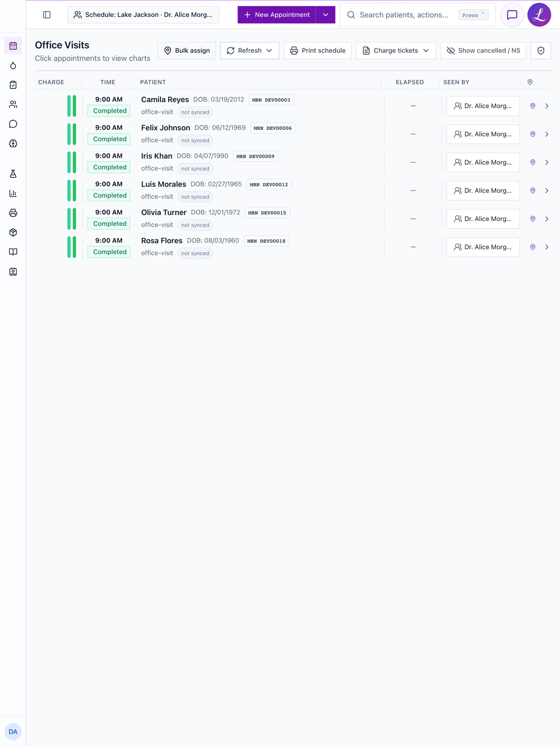Image resolution: width=560 pixels, height=747 pixels.
Task: Open Seen By selector for Iris Khan
Action: 483,162
